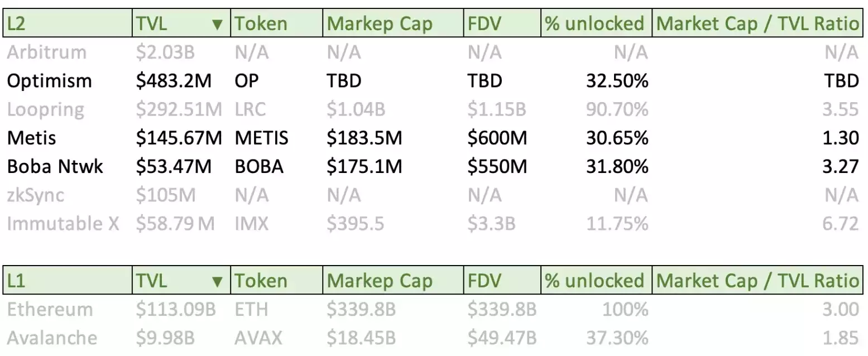
Task: Open the TVL sort dropdown in L2 table
Action: 218,24
